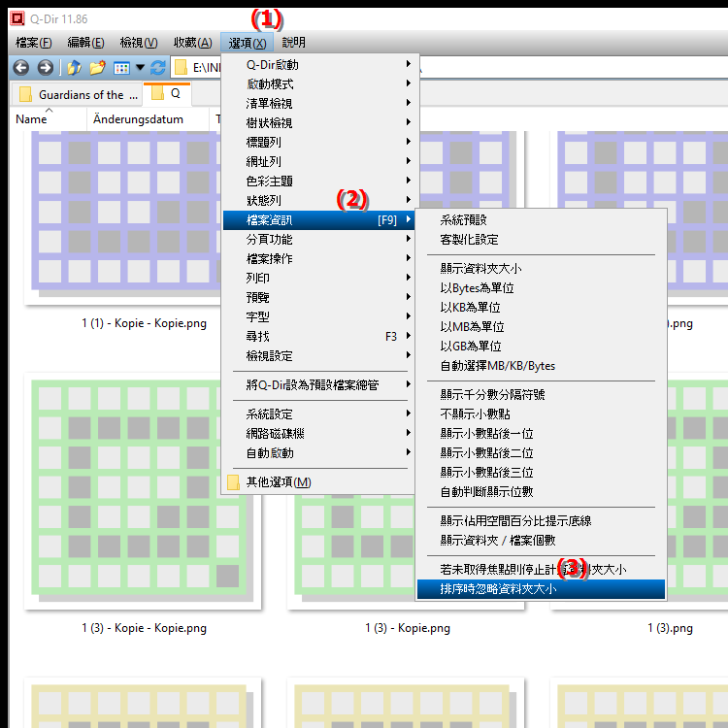Click the Back navigation arrow icon

point(21,68)
